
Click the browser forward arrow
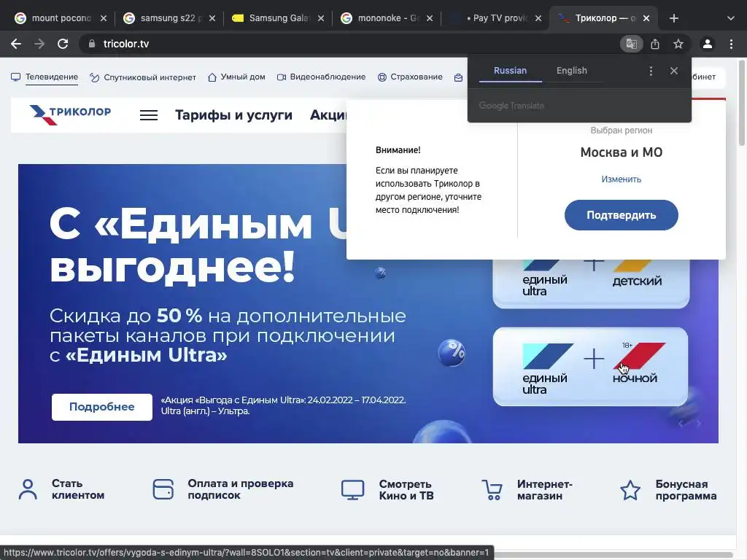tap(39, 44)
